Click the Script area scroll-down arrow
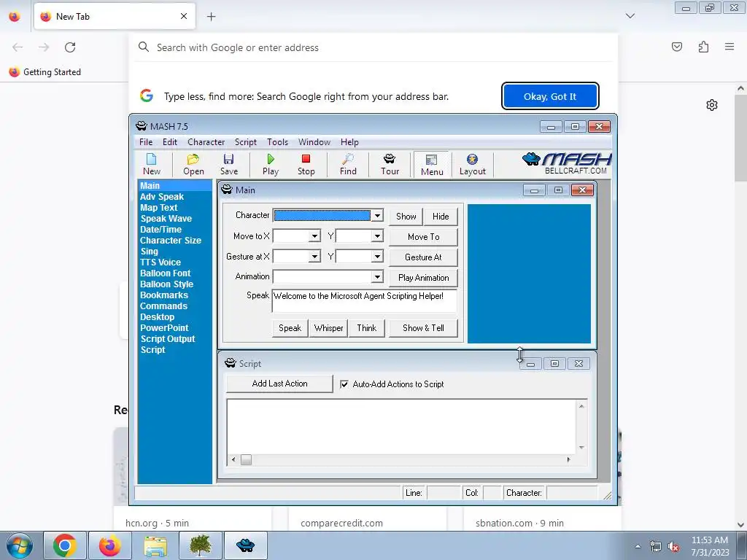Image resolution: width=747 pixels, height=560 pixels. coord(581,448)
